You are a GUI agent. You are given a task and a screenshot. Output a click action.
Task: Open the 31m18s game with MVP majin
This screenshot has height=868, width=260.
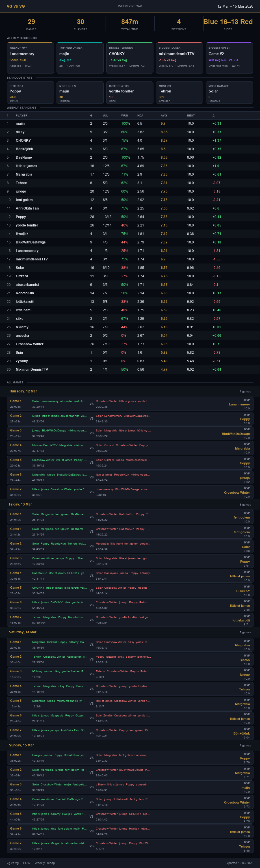(130, 787)
